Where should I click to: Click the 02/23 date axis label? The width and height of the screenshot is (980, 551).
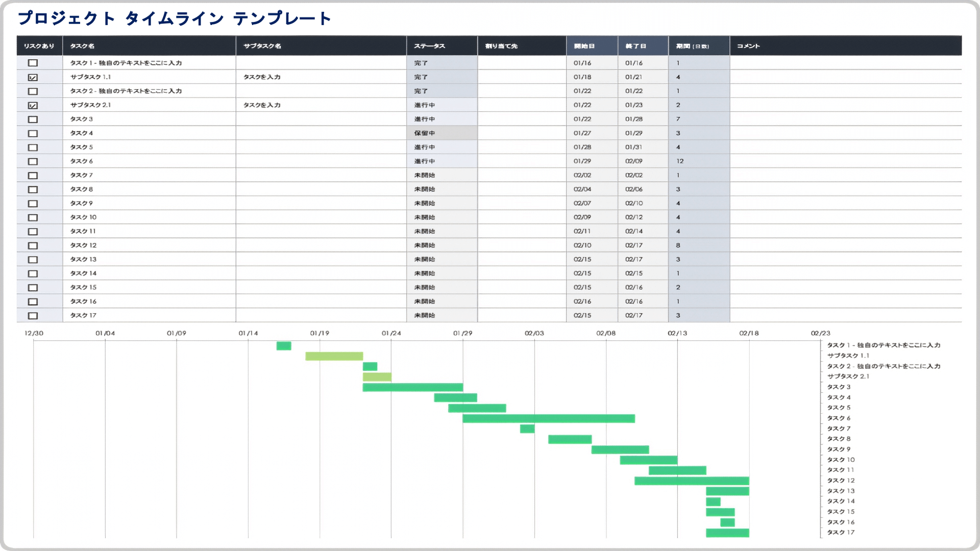(x=821, y=333)
